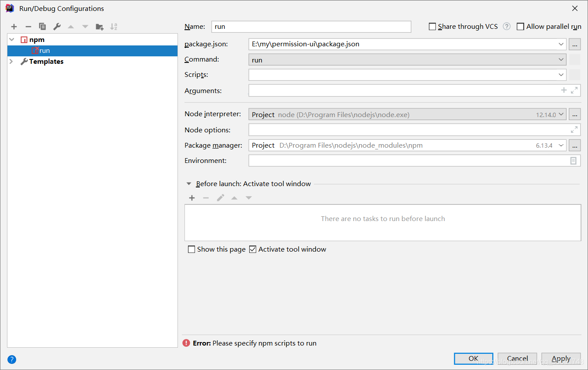Uncheck Activate tool window
This screenshot has width=588, height=370.
[253, 249]
